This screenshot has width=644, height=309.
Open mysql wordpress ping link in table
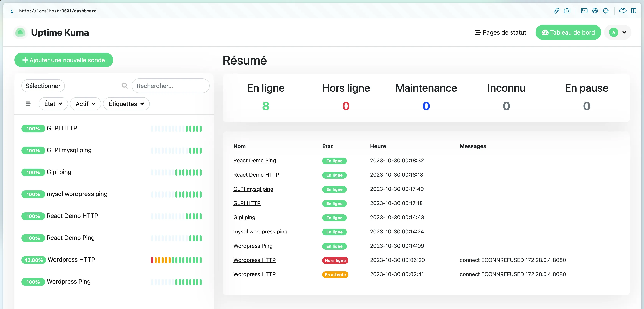260,232
